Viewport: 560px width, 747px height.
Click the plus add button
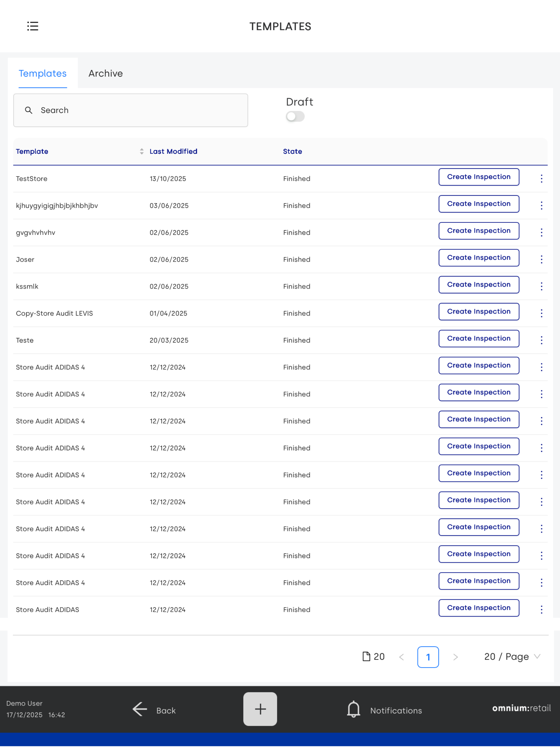click(260, 709)
